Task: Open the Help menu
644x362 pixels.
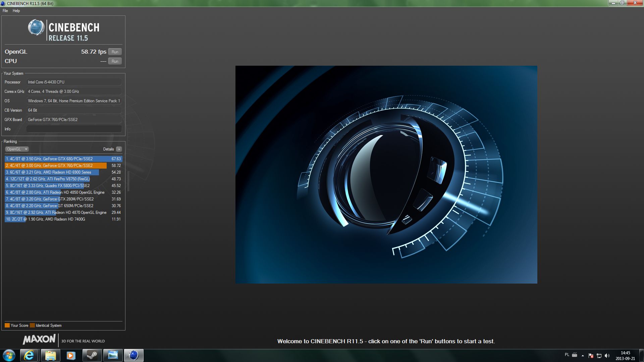Action: [16, 11]
